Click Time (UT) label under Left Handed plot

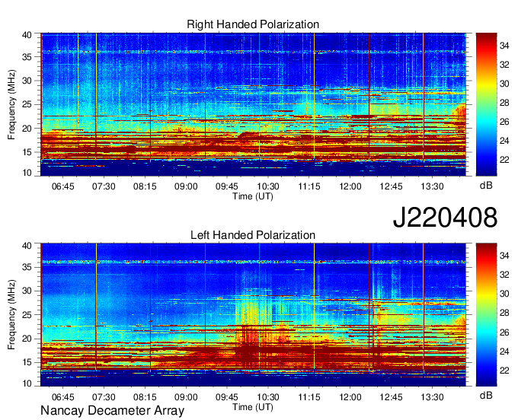253,407
